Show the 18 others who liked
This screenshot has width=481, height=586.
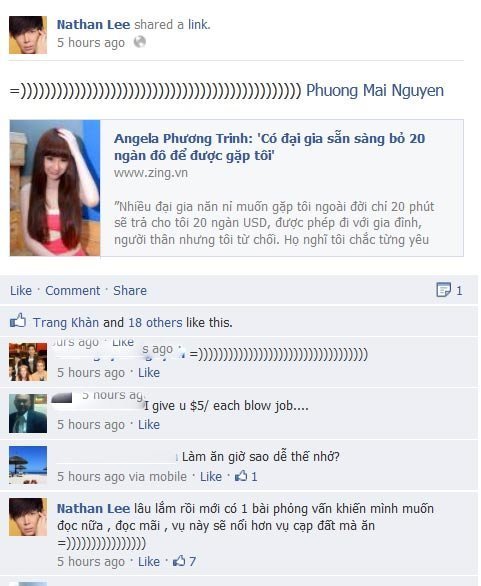155,322
